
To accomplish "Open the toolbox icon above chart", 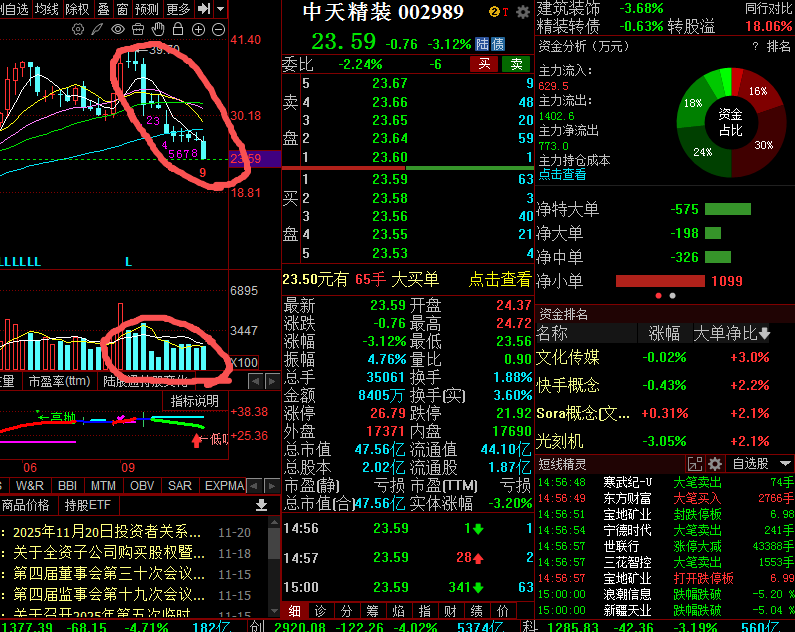I will 138,29.
